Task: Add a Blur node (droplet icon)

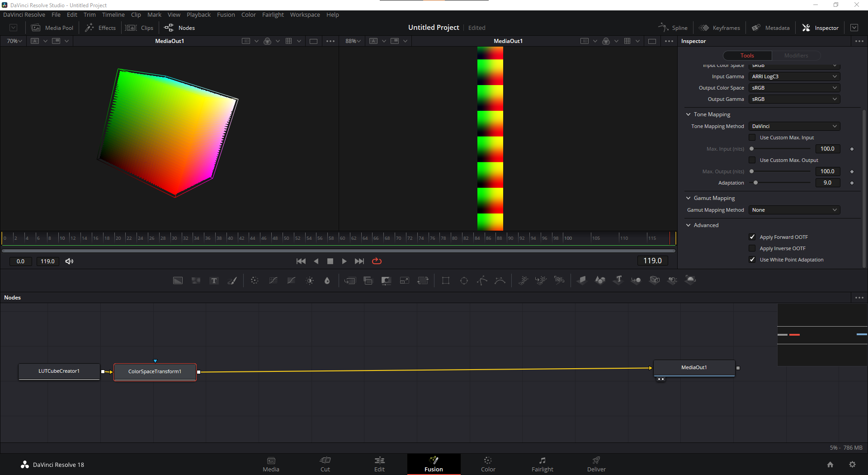Action: click(327, 280)
